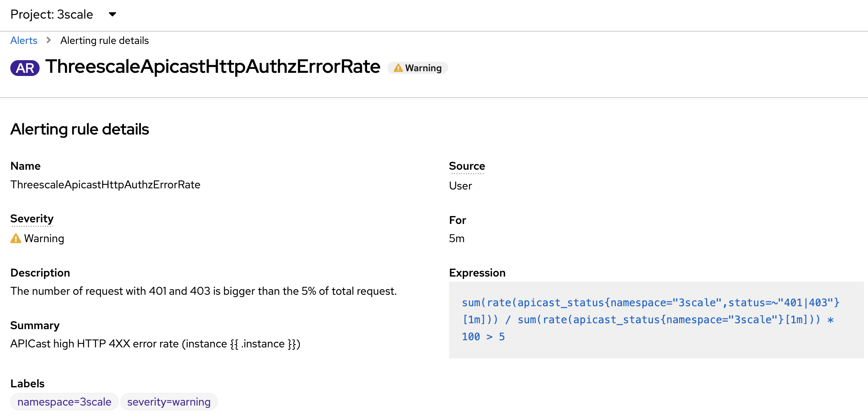
Task: Click the 'User' source value
Action: point(460,186)
